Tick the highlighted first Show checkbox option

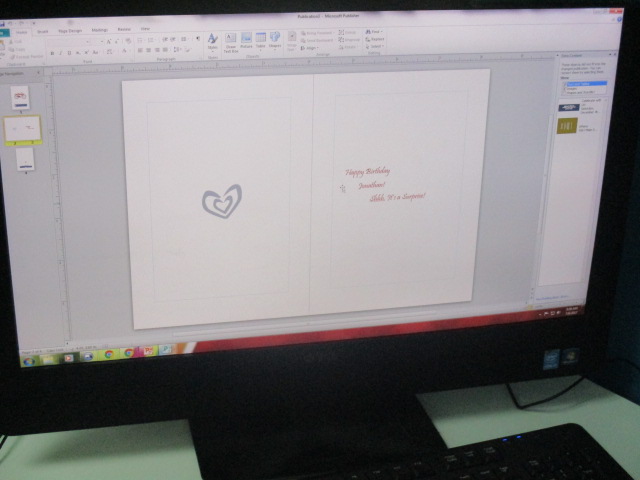pos(565,84)
